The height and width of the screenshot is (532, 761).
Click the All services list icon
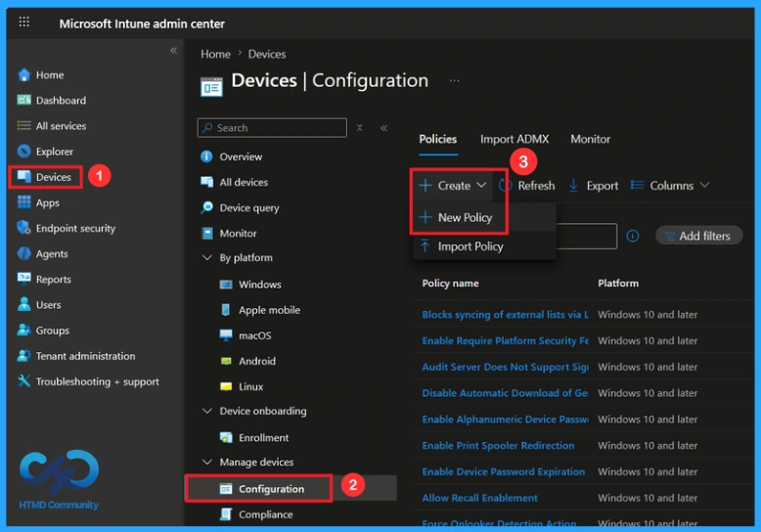[x=23, y=126]
